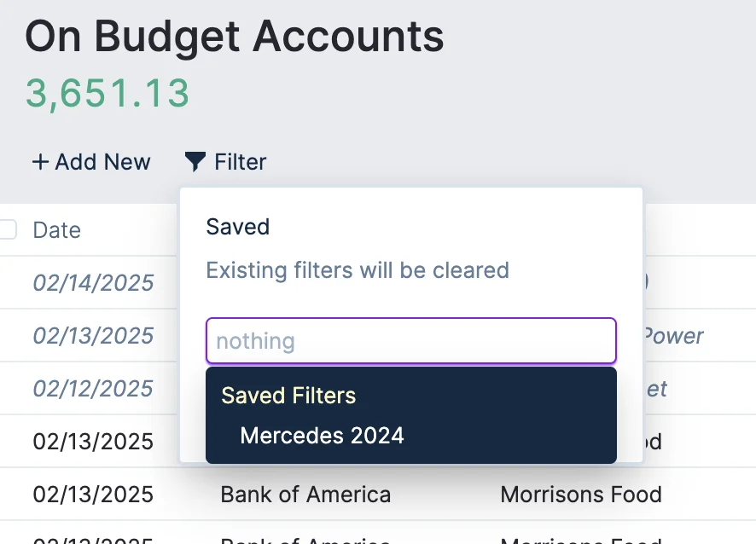The width and height of the screenshot is (756, 544).
Task: Click the italic 02/13/2025 scheduled date
Action: click(x=93, y=336)
